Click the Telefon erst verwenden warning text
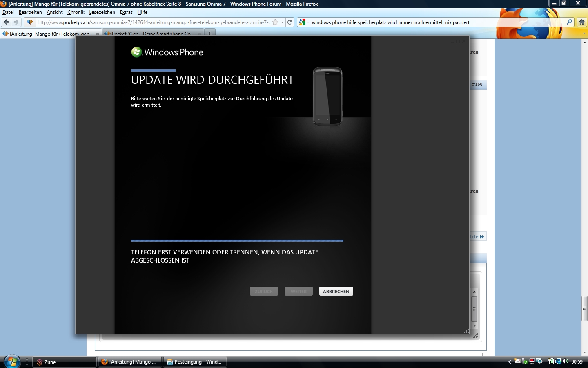The image size is (588, 368). point(225,256)
